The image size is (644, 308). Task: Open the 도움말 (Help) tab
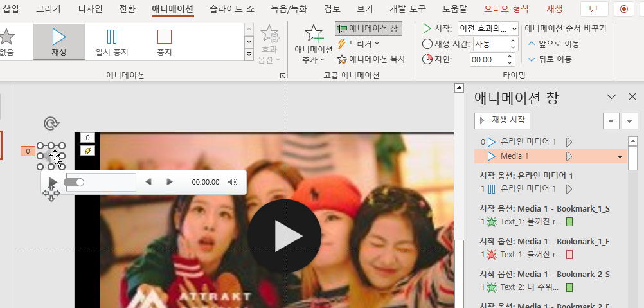[455, 8]
